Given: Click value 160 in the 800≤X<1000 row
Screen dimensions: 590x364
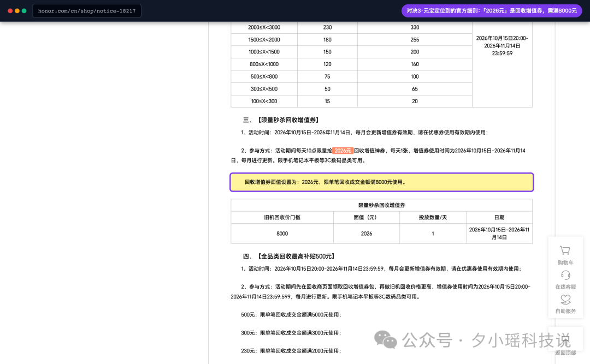Looking at the screenshot, I should point(415,64).
